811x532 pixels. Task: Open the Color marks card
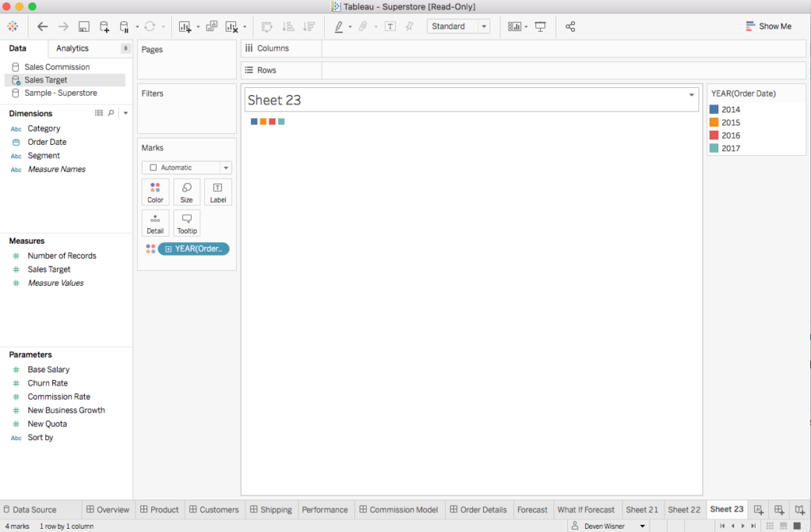(155, 192)
